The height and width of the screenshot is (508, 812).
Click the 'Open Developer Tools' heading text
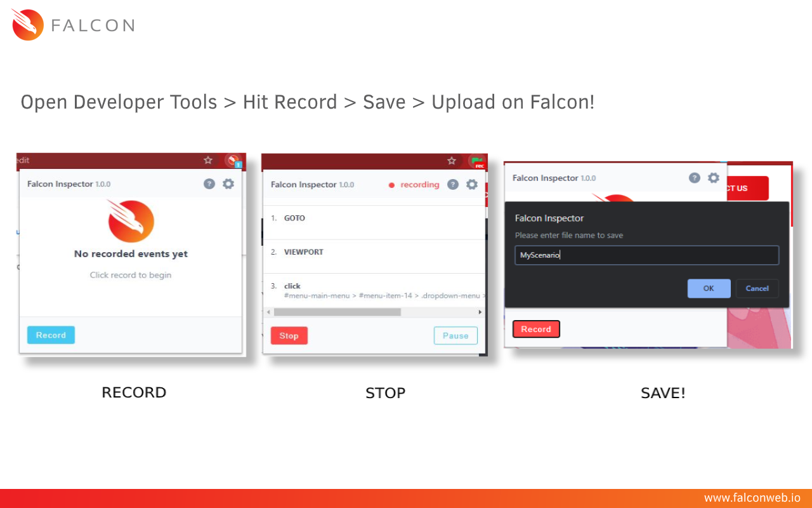coord(119,102)
